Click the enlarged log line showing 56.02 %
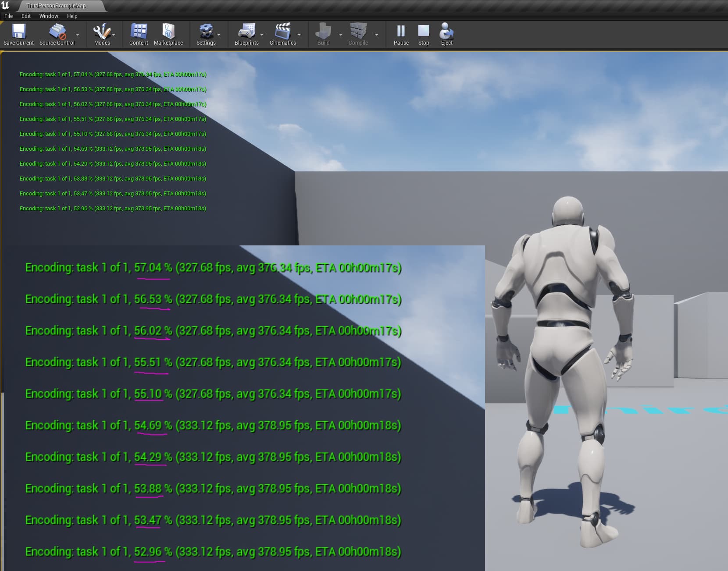 [213, 331]
